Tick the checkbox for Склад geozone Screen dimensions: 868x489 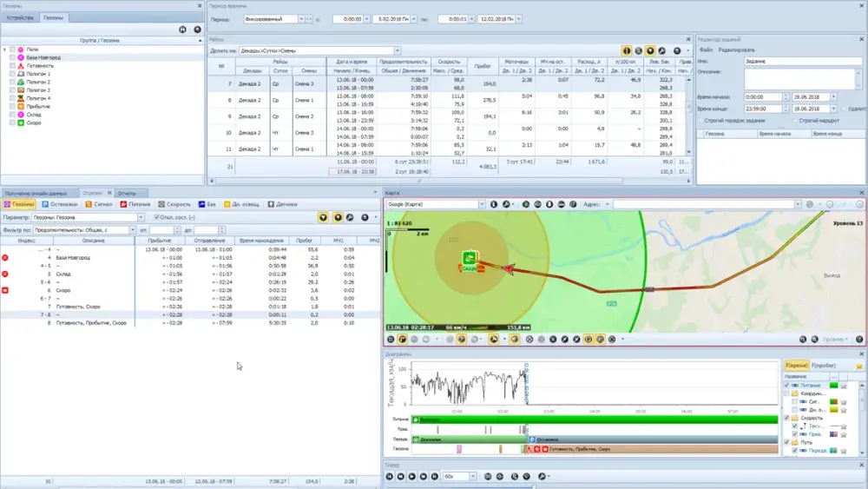click(13, 115)
